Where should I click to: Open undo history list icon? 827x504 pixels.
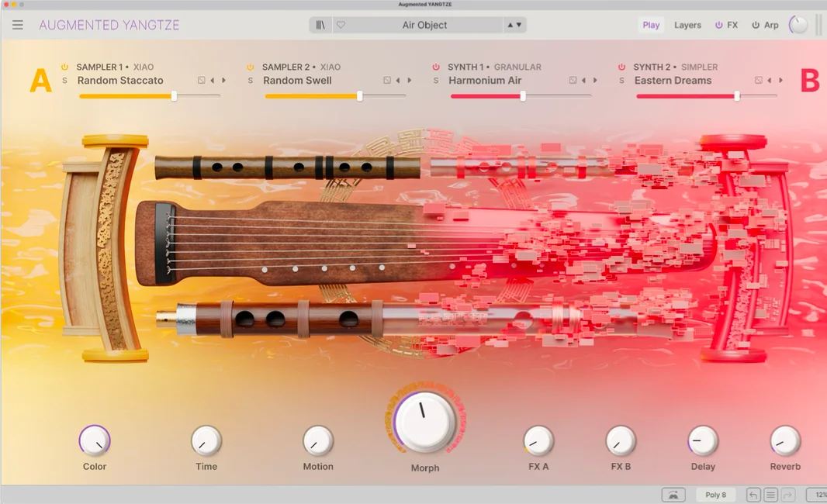click(770, 495)
